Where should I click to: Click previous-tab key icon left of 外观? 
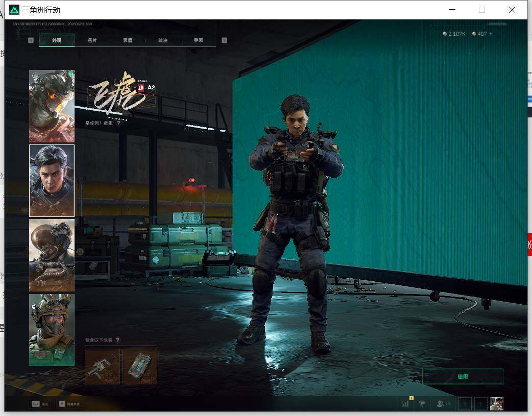click(31, 40)
